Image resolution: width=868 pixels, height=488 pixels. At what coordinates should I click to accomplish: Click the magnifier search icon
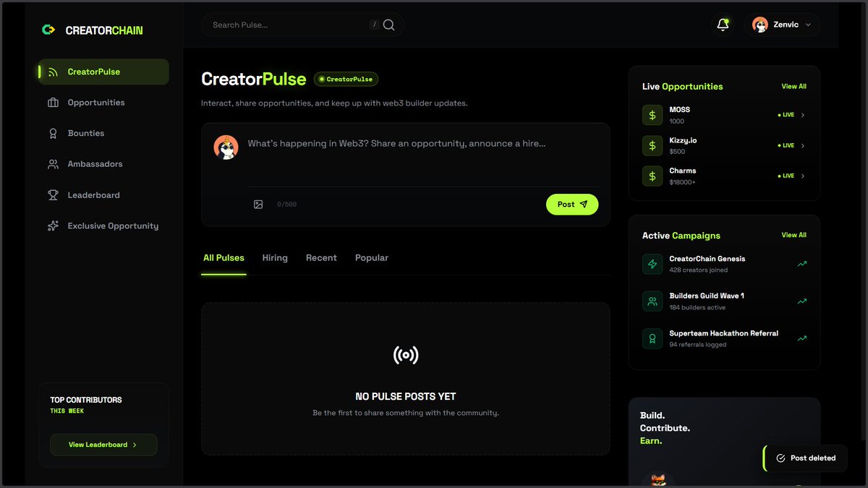point(388,25)
